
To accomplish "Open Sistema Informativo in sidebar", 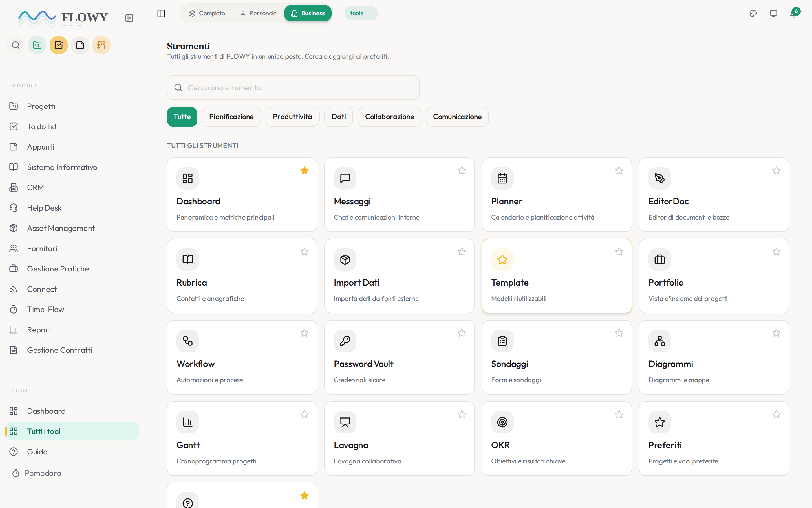I will click(x=72, y=167).
